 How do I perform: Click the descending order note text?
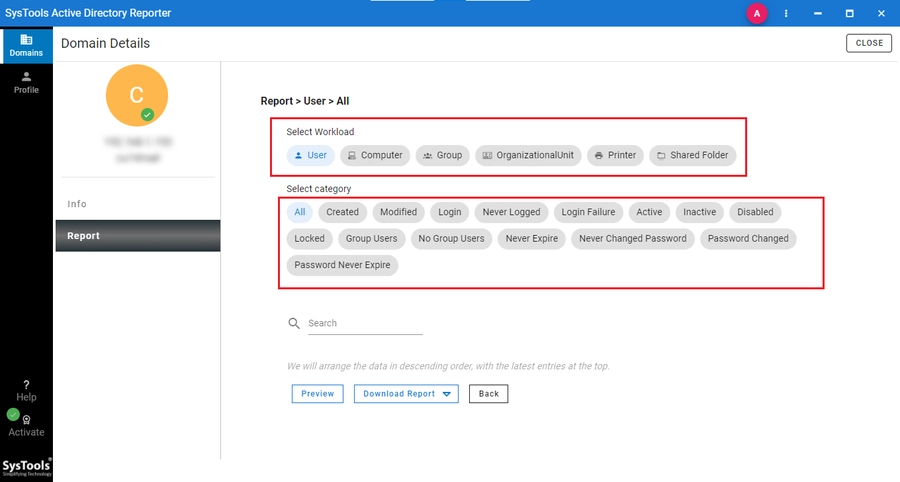[x=448, y=366]
